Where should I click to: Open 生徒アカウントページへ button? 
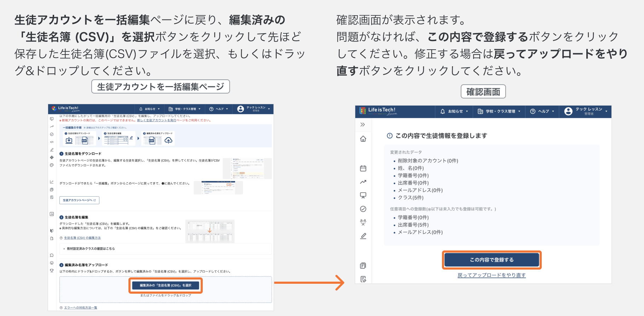click(79, 200)
